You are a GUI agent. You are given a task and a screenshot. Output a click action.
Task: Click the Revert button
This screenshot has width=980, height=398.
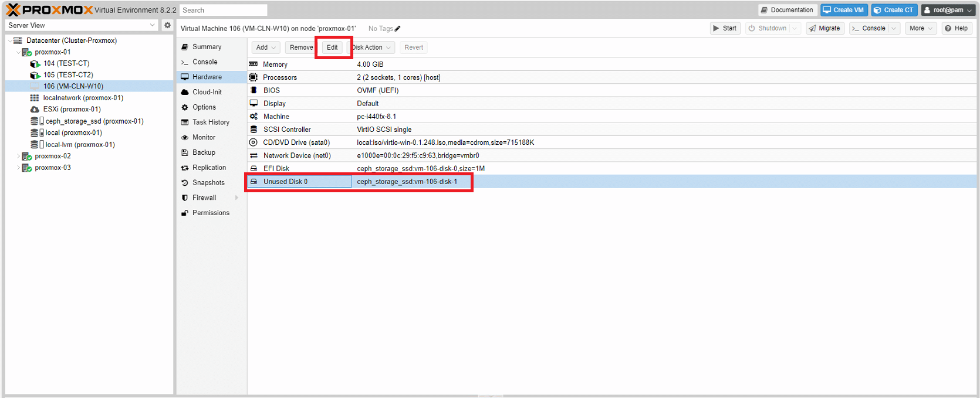pyautogui.click(x=414, y=47)
